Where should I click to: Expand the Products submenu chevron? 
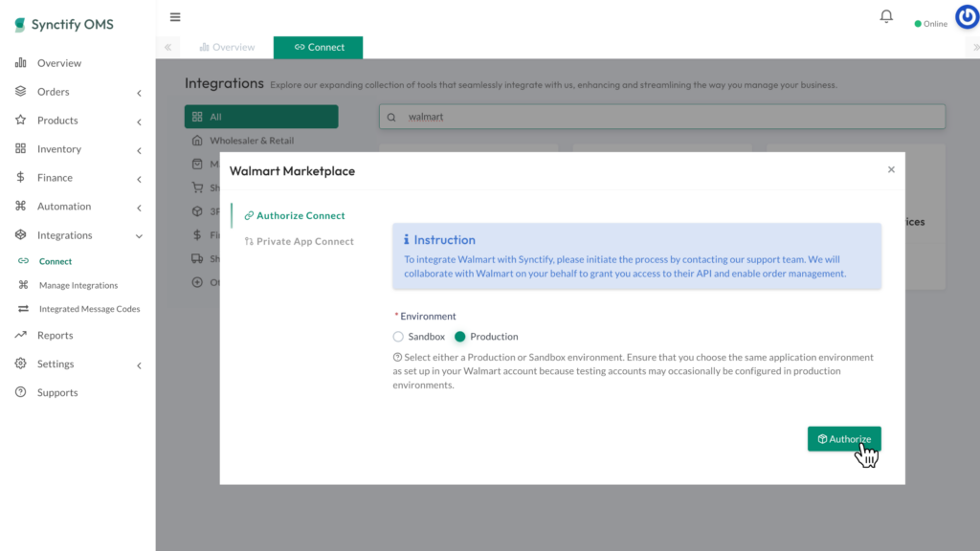[x=140, y=121]
